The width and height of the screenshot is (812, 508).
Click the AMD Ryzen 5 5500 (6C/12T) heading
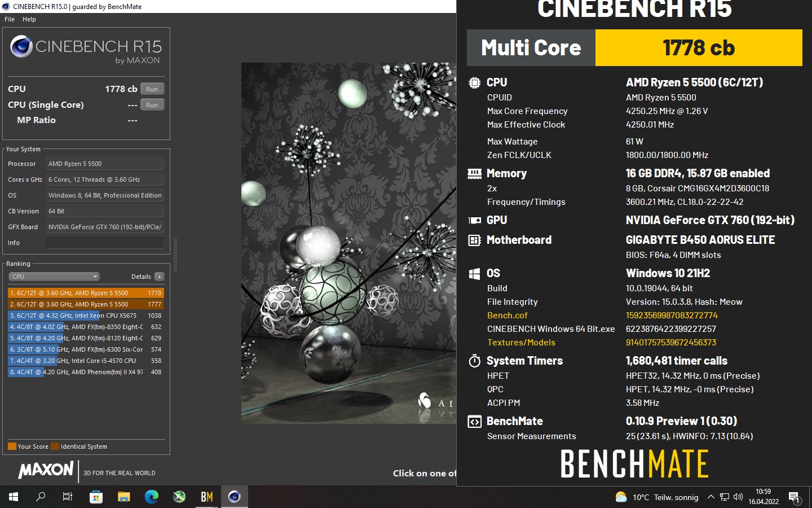(x=694, y=82)
